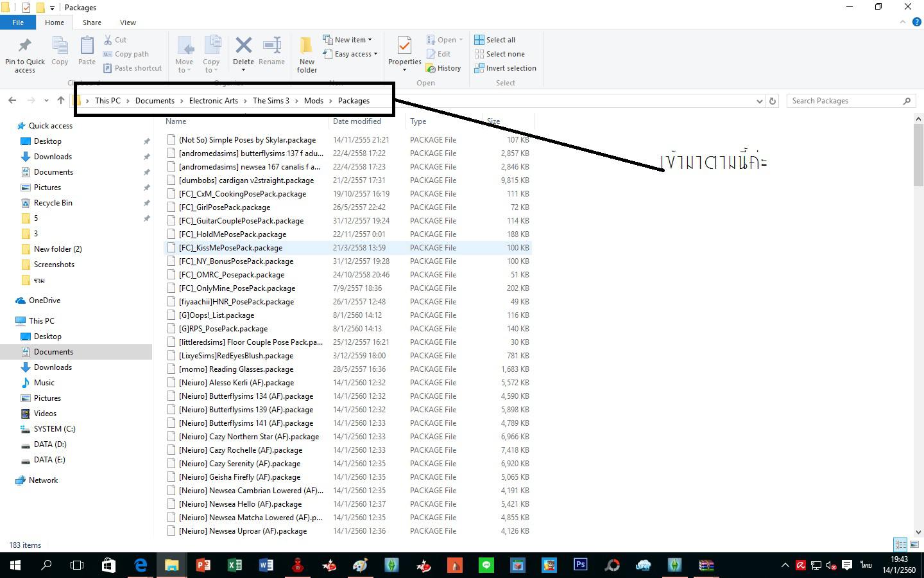Click The Sims 3 breadcrumb
Viewport: 924px width, 578px height.
tap(271, 101)
